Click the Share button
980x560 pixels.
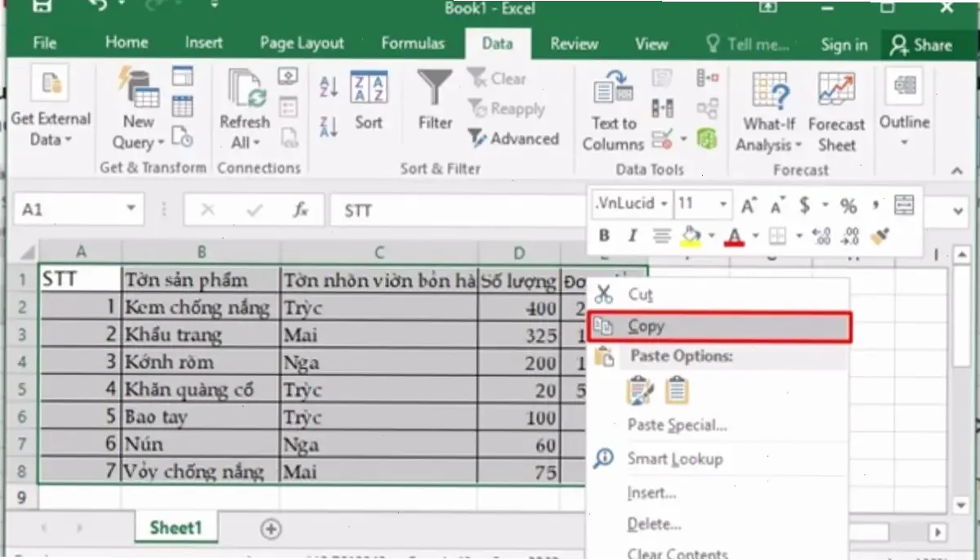click(921, 44)
